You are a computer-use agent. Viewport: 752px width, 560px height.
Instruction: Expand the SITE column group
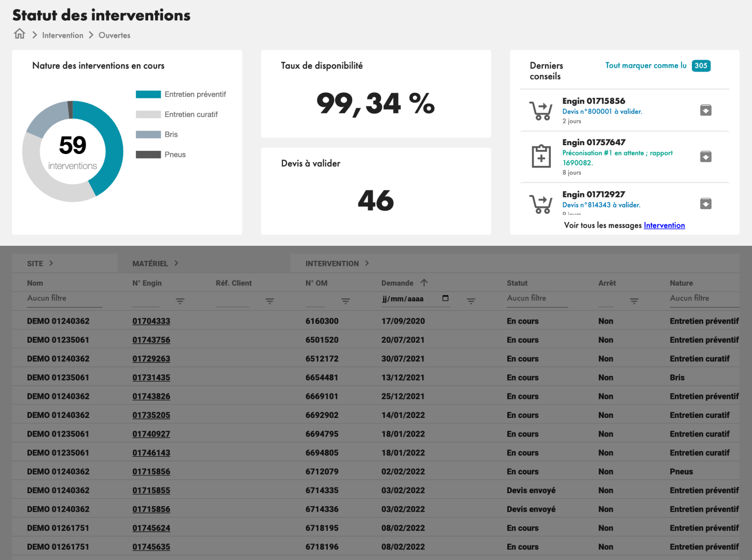(51, 263)
